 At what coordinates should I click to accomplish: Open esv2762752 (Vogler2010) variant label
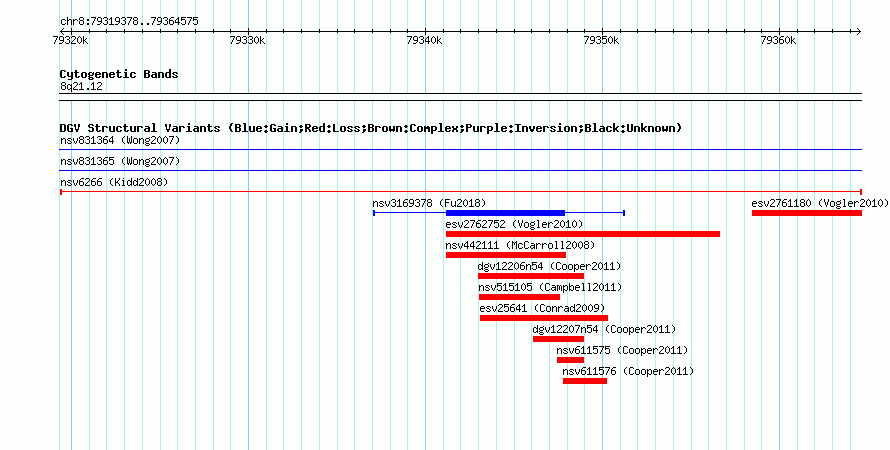514,224
